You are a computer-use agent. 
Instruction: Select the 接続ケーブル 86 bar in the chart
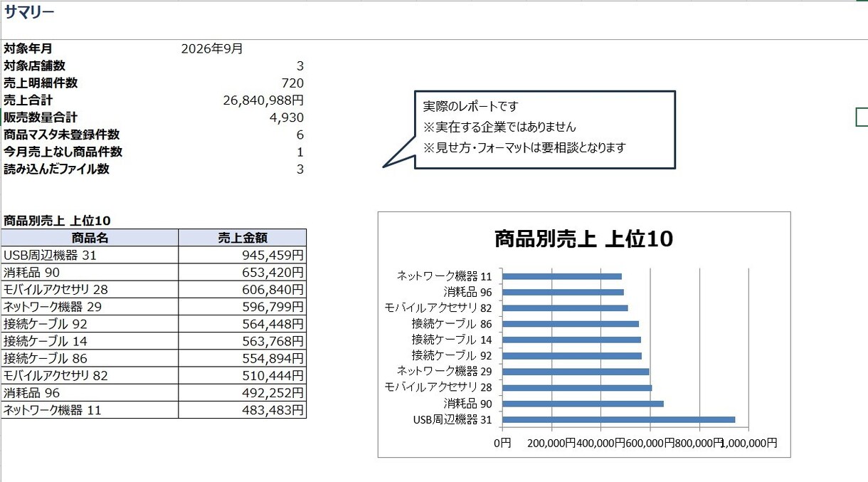tap(571, 324)
